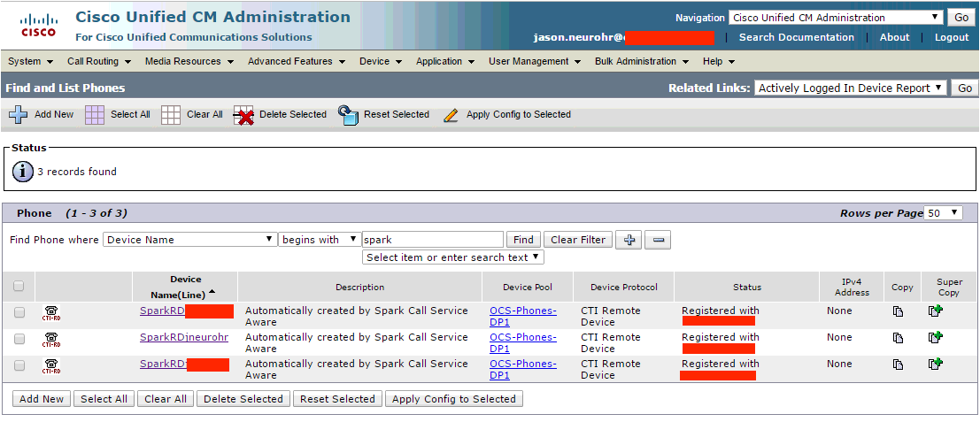The width and height of the screenshot is (980, 422).
Task: Open the Rows per Page dropdown
Action: click(x=944, y=213)
